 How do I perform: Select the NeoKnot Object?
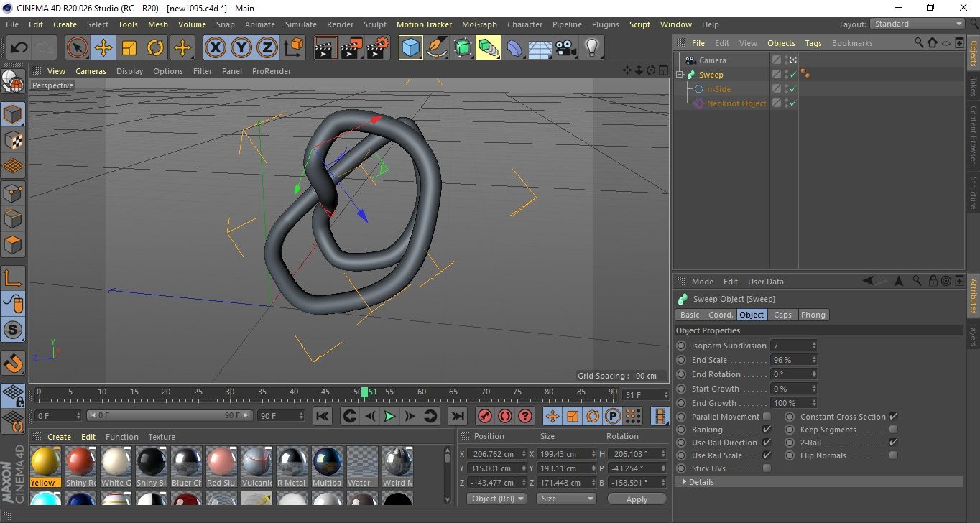(x=736, y=103)
